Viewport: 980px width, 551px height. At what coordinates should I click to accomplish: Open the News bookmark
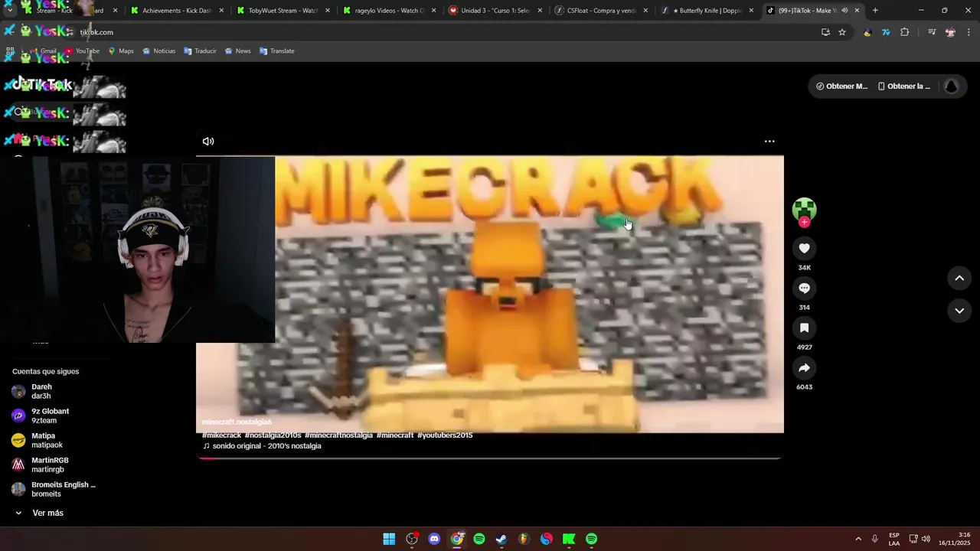[237, 51]
